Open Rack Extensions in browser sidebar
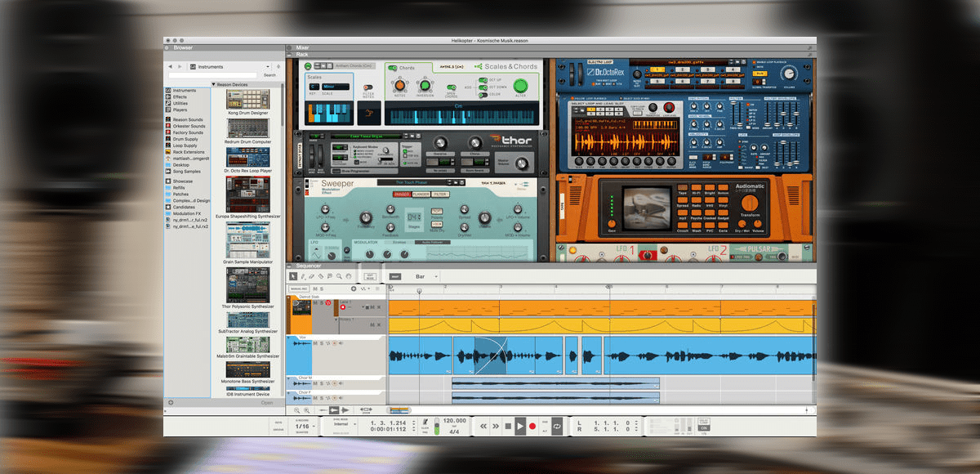This screenshot has width=980, height=474. coord(185,152)
